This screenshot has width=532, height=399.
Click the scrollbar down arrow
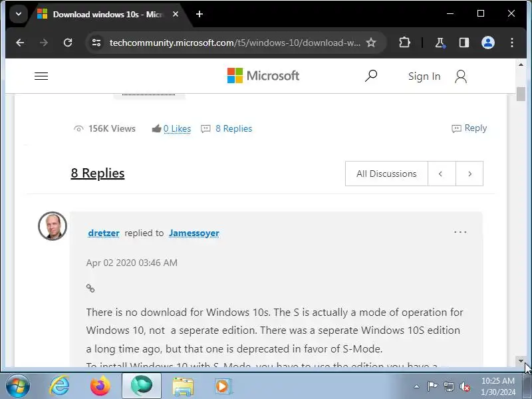point(521,361)
